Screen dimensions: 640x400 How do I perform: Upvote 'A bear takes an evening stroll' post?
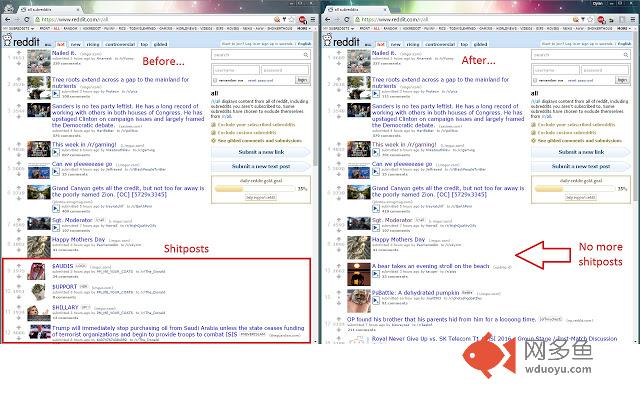tap(339, 265)
